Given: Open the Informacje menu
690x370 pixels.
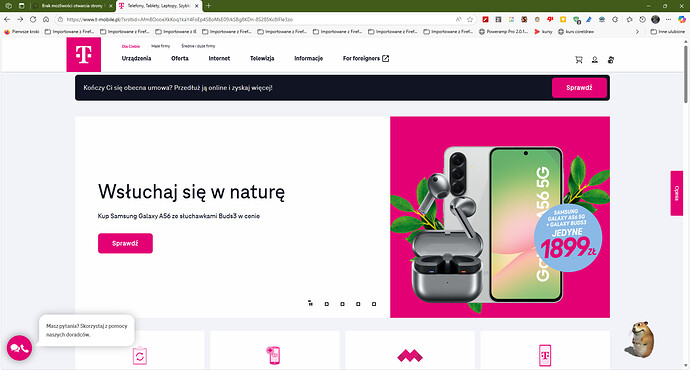Looking at the screenshot, I should [x=308, y=58].
